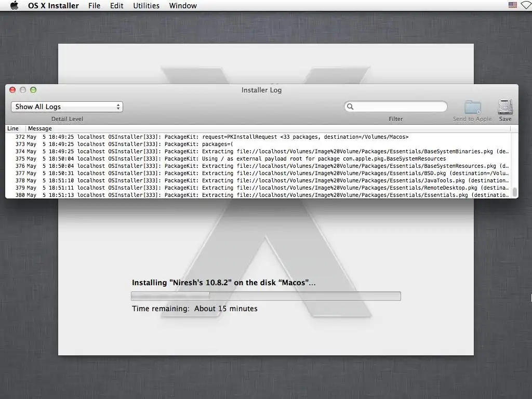Viewport: 532px width, 399px height.
Task: Open the Utilities menu
Action: (x=146, y=6)
